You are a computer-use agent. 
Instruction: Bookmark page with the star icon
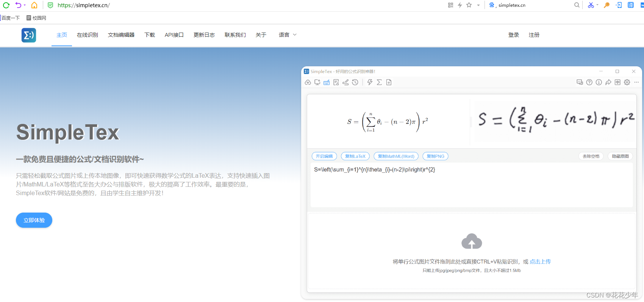(469, 5)
